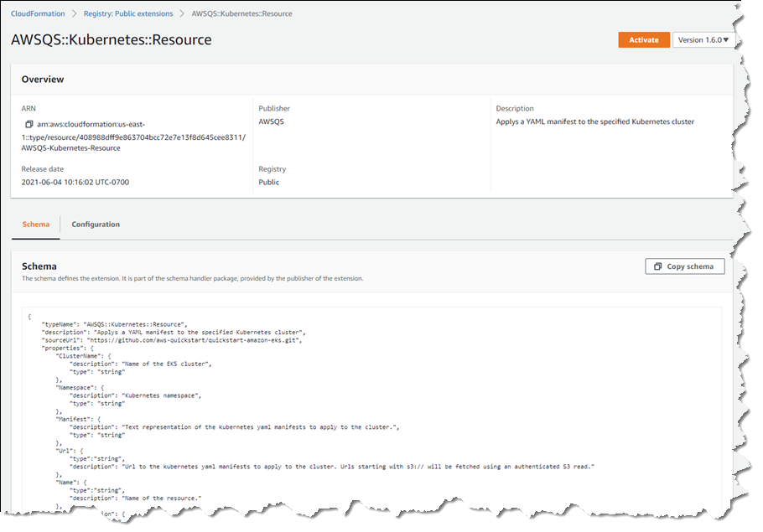Click the "Namespace" property in schema
This screenshot has width=763, height=532.
[x=80, y=388]
